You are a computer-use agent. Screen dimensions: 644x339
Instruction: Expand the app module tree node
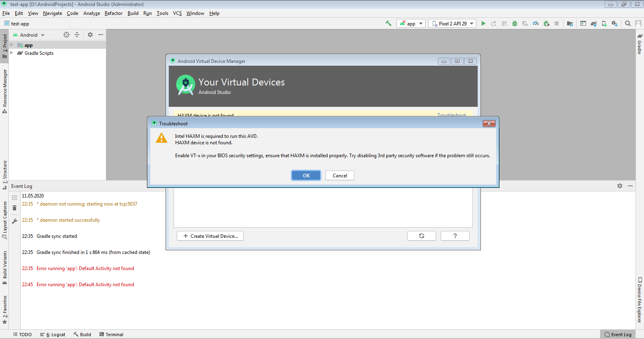point(12,45)
